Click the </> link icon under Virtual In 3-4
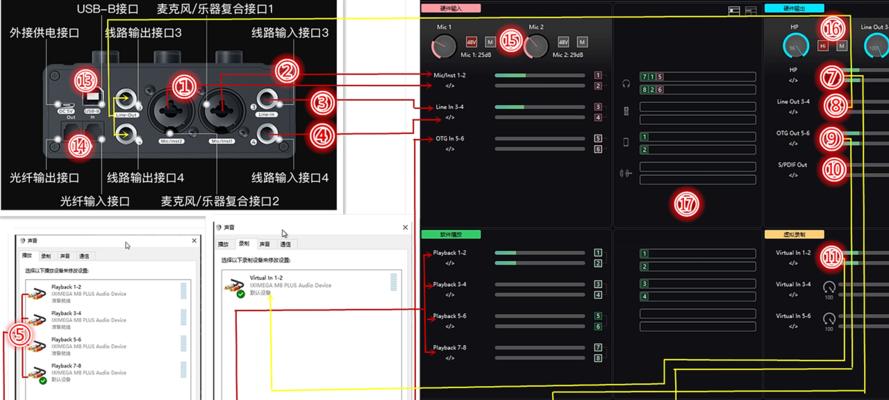 click(x=793, y=295)
